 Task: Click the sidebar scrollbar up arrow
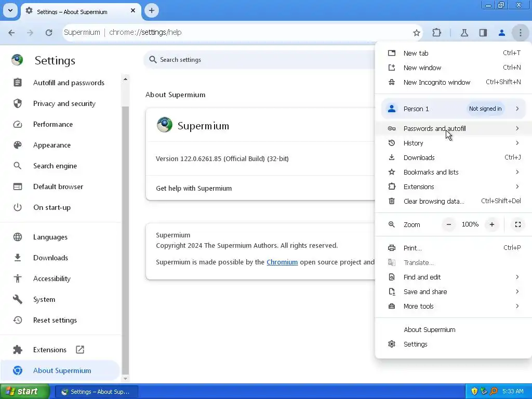pyautogui.click(x=126, y=79)
